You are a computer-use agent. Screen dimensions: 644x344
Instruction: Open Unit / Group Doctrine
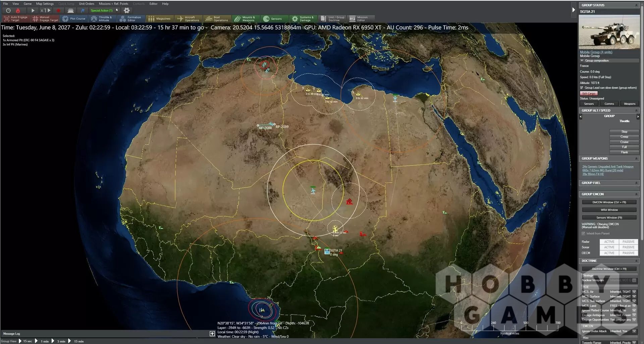pos(332,19)
